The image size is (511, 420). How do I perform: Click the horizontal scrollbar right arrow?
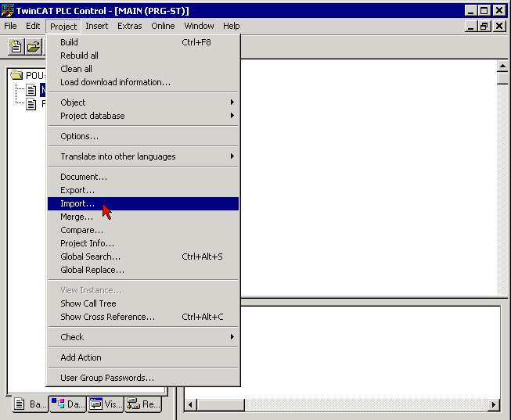click(x=494, y=405)
